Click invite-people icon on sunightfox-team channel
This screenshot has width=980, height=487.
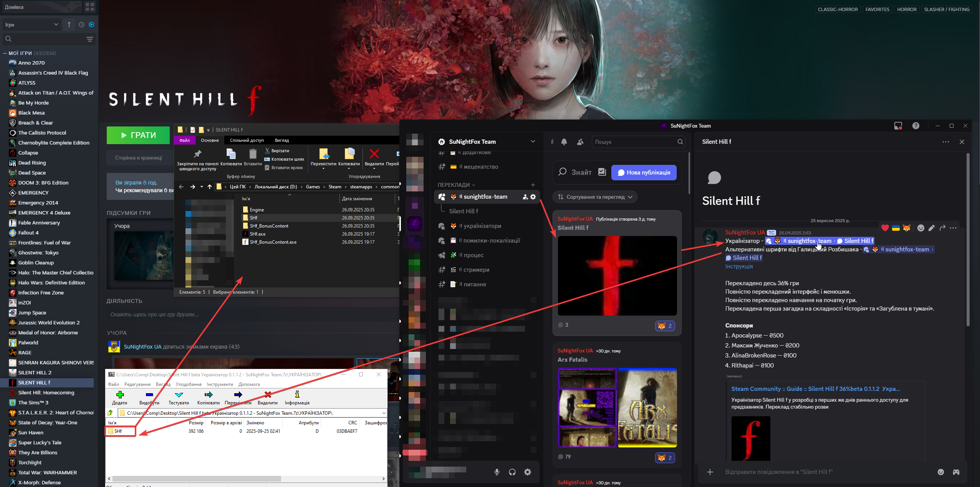[x=525, y=197]
